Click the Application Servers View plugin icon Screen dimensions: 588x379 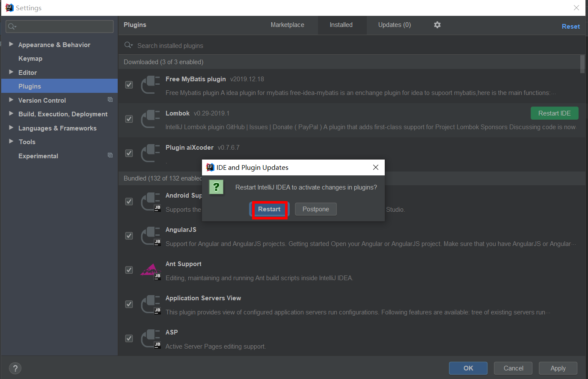click(x=151, y=305)
